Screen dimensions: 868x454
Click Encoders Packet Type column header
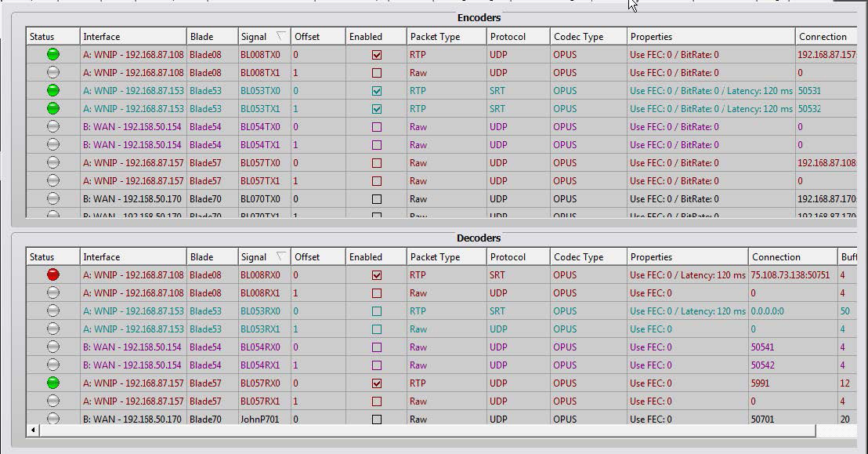435,37
